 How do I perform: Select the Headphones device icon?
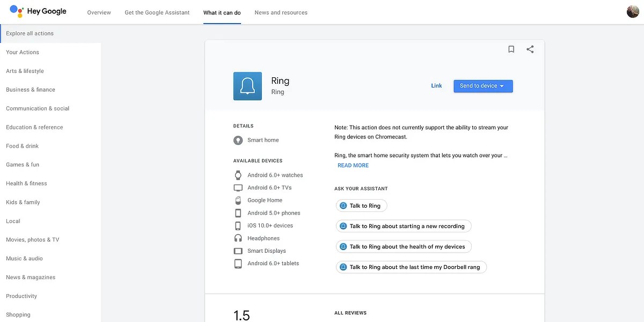(238, 238)
